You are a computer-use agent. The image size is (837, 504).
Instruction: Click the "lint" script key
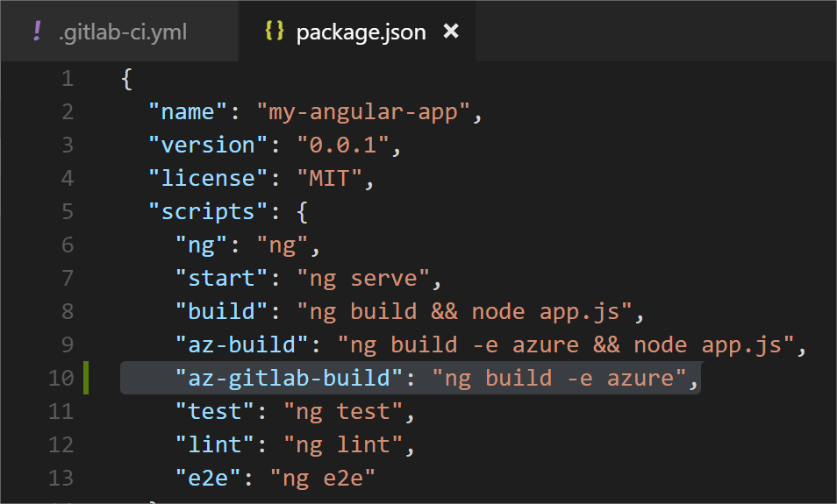[x=215, y=444]
